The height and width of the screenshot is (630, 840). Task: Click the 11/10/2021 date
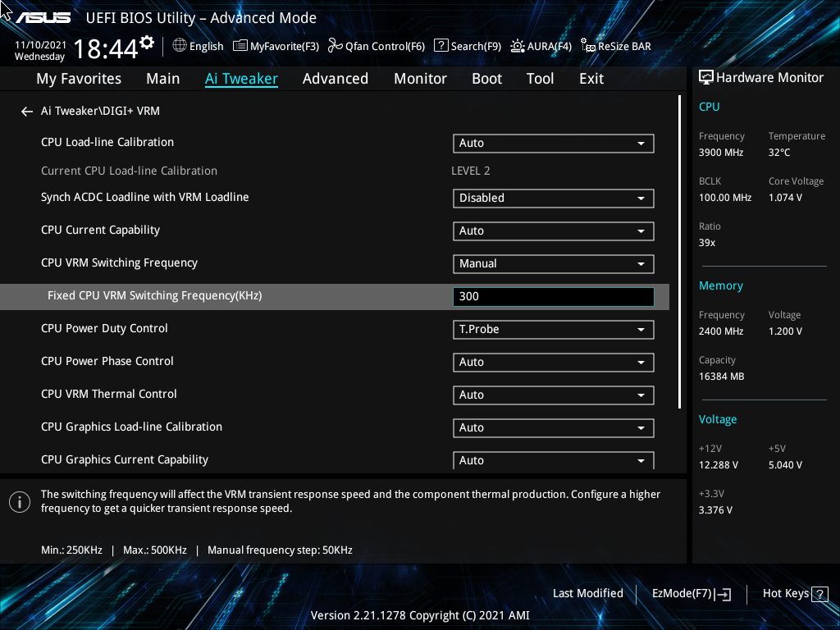(x=41, y=45)
